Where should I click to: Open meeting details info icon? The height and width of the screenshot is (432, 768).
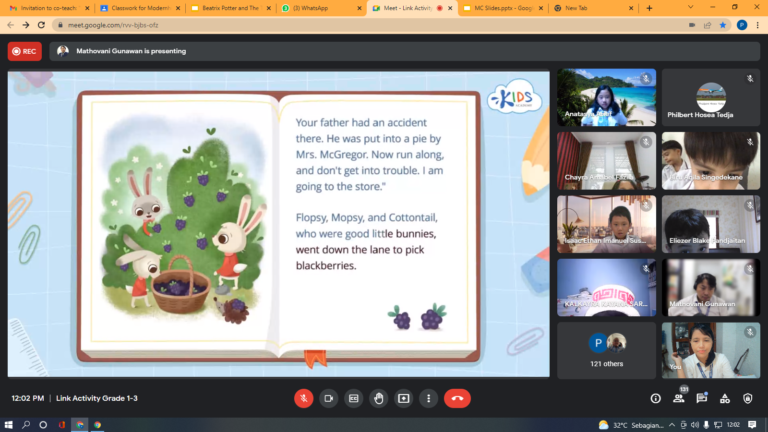[x=656, y=398]
